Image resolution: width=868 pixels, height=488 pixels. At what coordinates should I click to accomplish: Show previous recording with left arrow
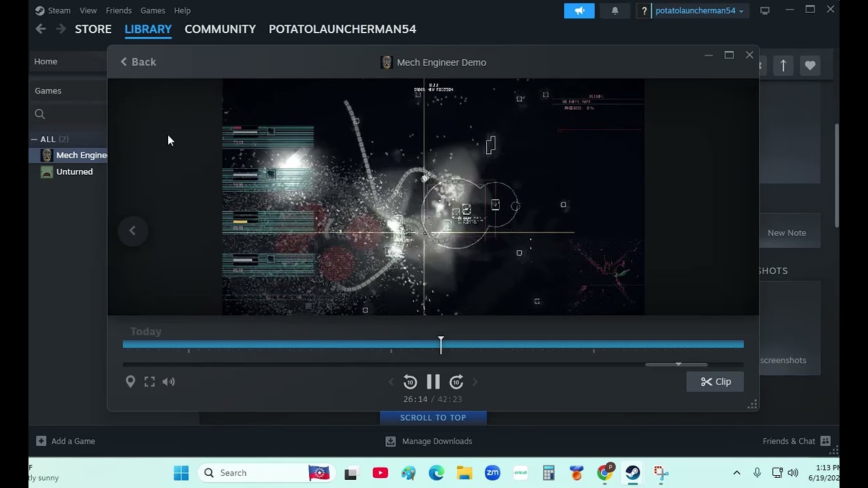(x=132, y=230)
